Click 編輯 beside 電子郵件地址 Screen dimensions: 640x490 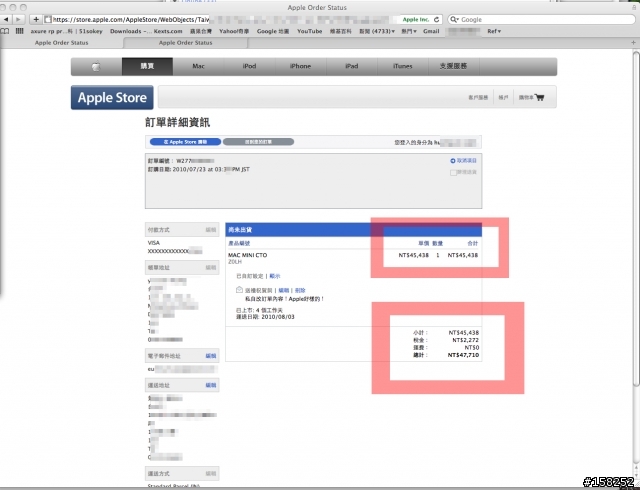pos(211,356)
